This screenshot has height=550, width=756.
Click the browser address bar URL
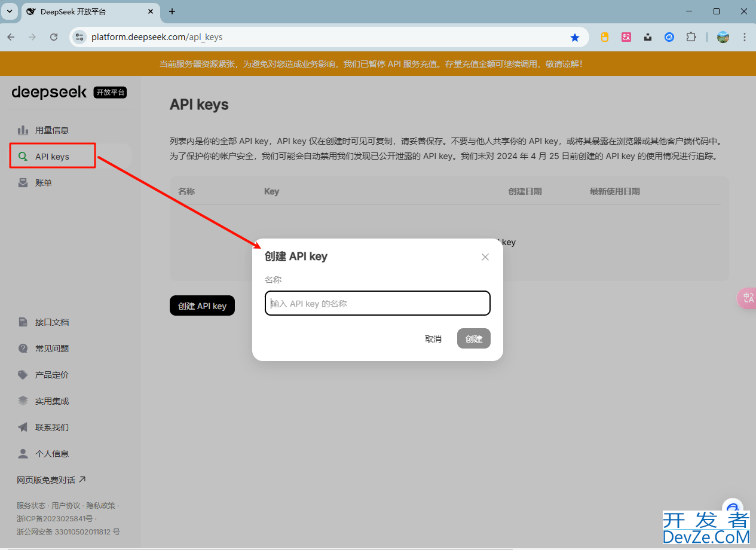[157, 37]
